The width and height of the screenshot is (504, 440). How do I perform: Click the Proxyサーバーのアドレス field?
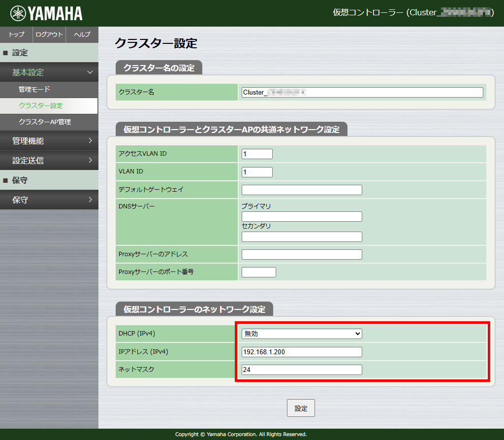pos(302,254)
